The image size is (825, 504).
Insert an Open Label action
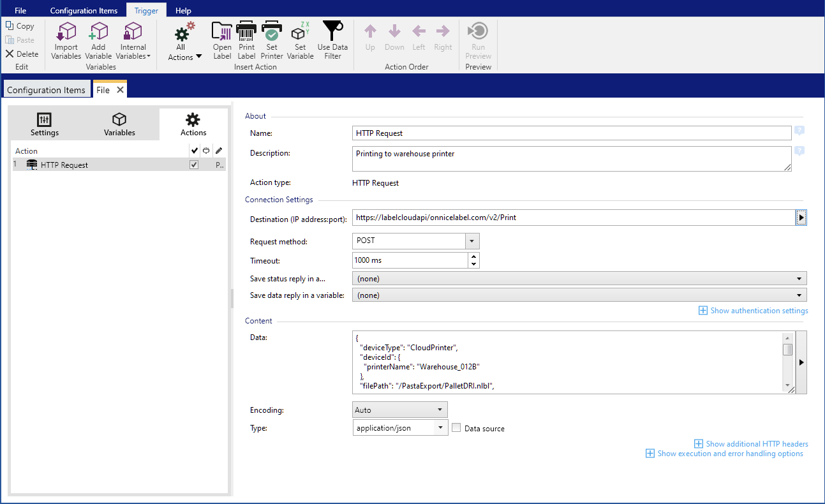pyautogui.click(x=222, y=41)
